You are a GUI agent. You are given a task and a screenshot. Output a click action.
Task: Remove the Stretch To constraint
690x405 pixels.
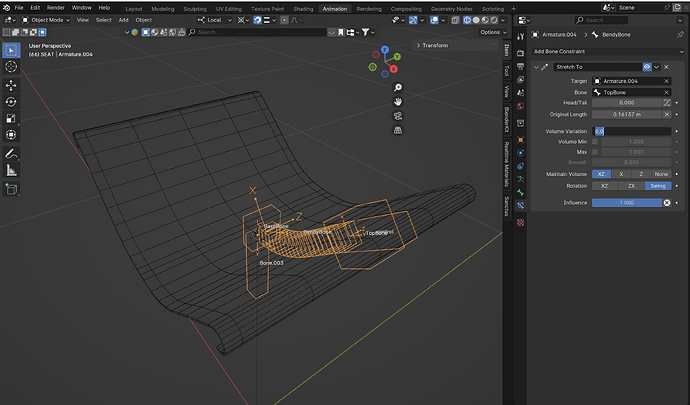pyautogui.click(x=666, y=67)
